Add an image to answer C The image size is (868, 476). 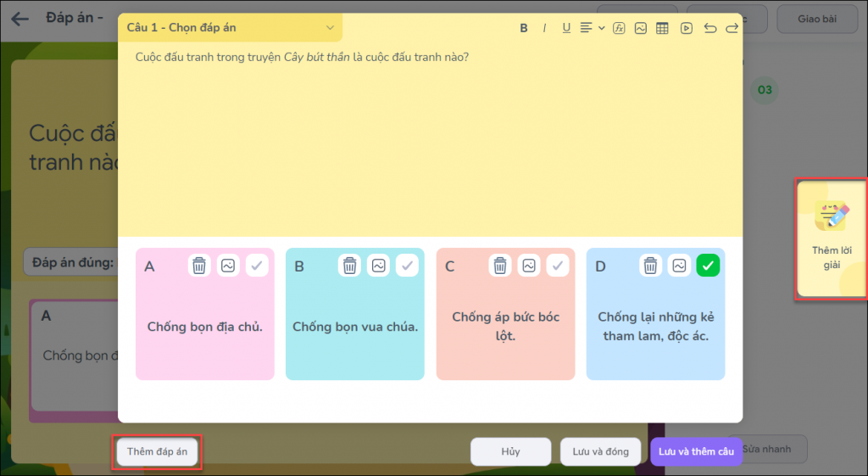click(529, 266)
